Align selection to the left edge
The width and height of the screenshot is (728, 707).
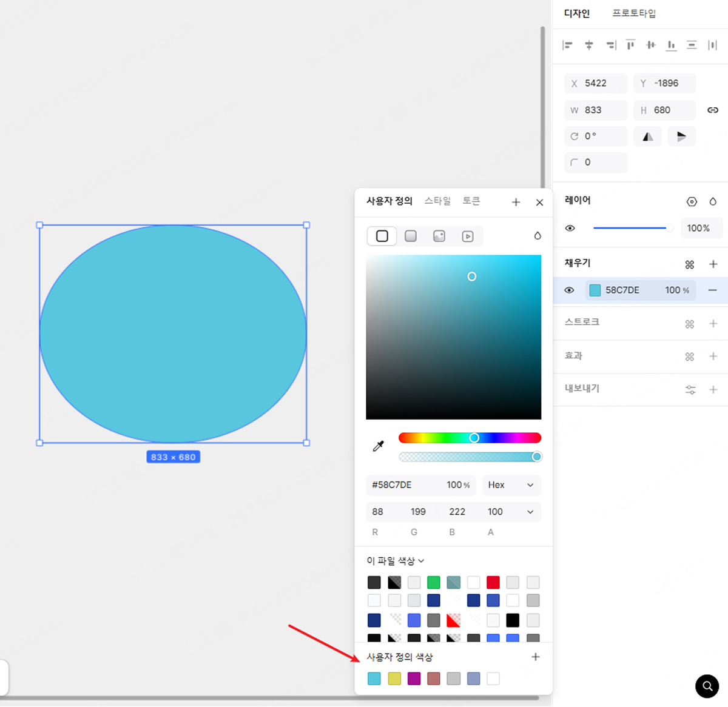tap(568, 45)
